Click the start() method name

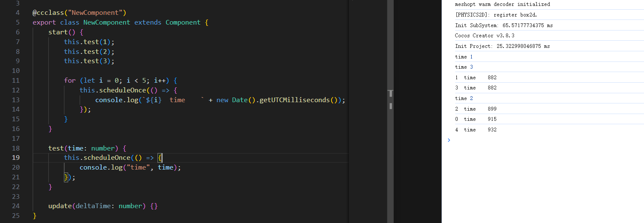58,32
